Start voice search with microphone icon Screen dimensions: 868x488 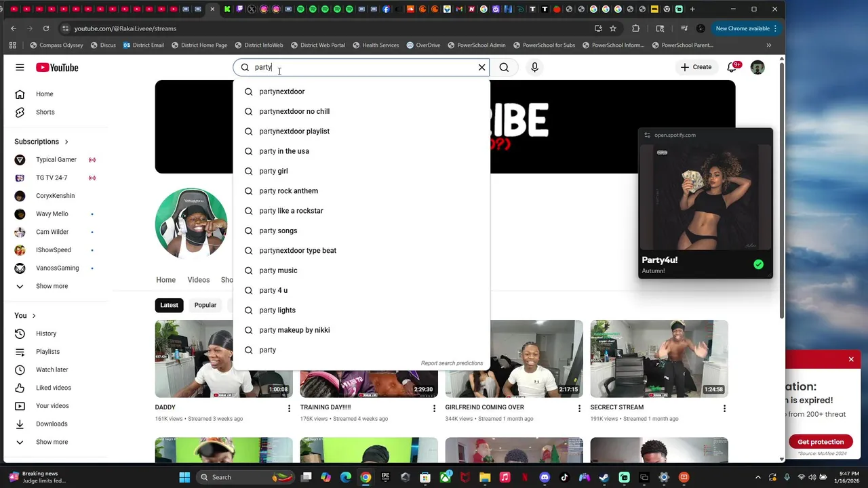point(534,67)
